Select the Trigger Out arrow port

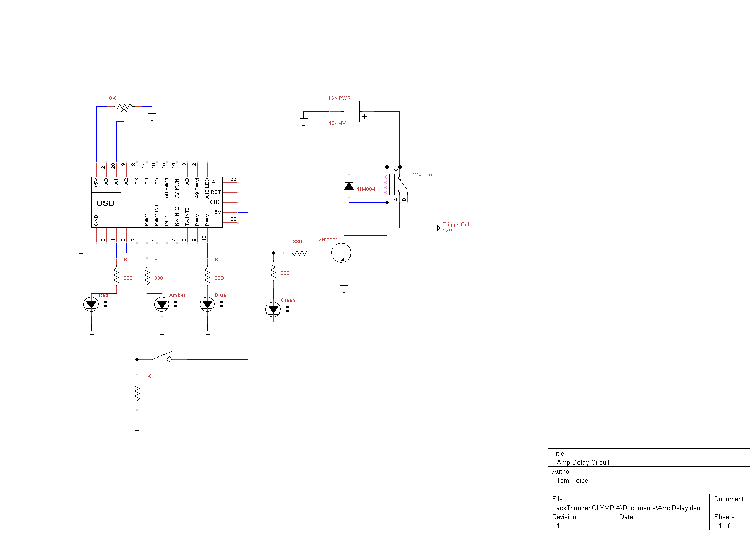439,228
